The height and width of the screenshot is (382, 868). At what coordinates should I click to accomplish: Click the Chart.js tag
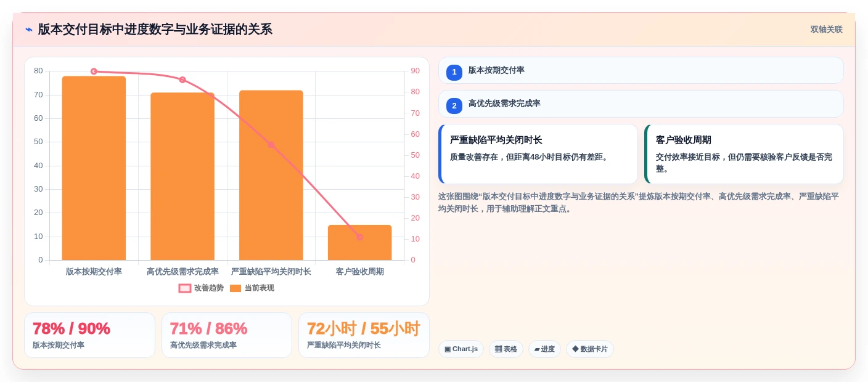(x=461, y=349)
